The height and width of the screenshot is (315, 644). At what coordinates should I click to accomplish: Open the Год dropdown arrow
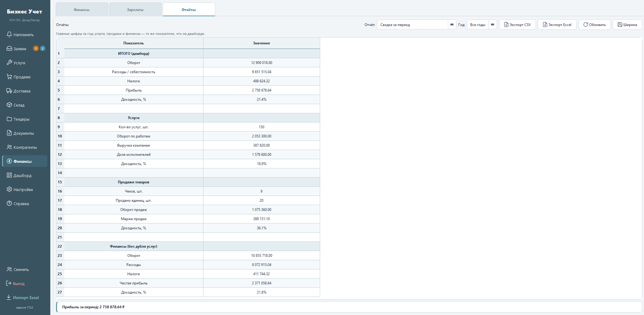tap(492, 24)
